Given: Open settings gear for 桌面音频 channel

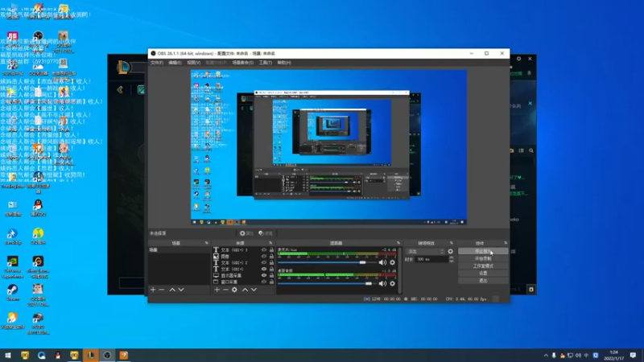Looking at the screenshot, I should (392, 284).
